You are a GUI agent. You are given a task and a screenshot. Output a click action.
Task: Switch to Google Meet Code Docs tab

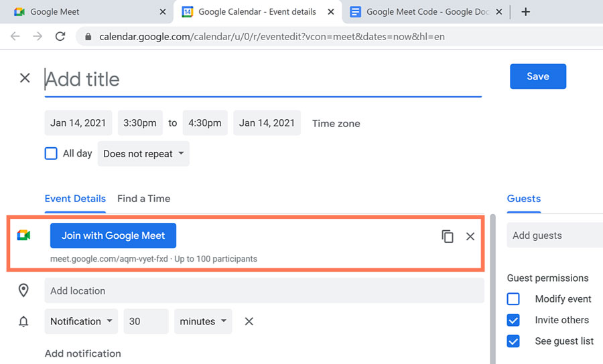(x=427, y=12)
